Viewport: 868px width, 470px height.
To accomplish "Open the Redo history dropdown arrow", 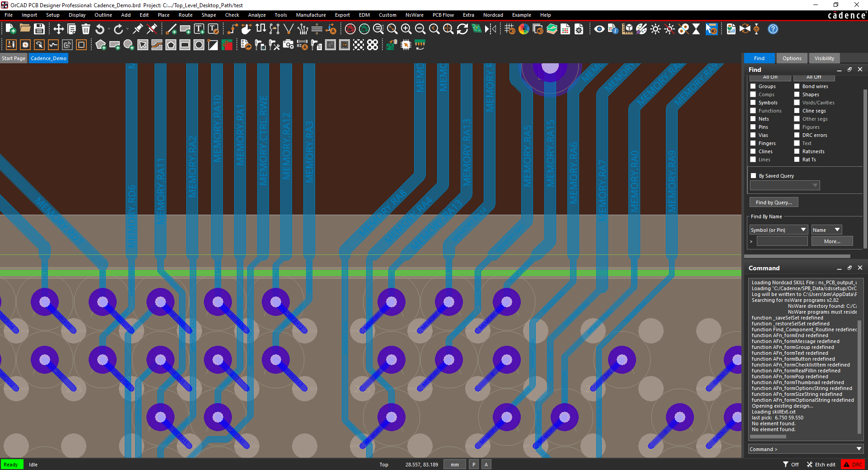I will tap(128, 29).
